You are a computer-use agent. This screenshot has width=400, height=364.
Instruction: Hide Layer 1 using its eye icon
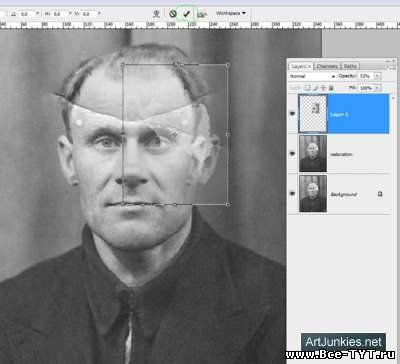(293, 114)
